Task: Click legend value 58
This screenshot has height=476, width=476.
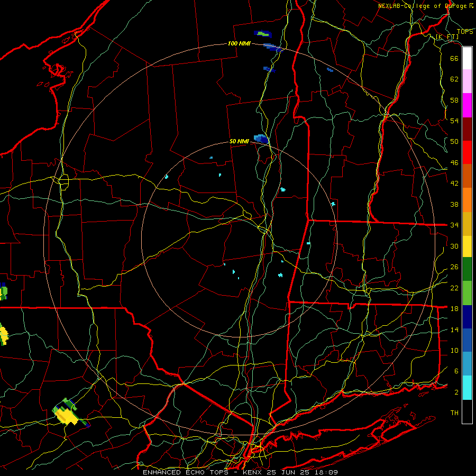Action: click(x=454, y=100)
